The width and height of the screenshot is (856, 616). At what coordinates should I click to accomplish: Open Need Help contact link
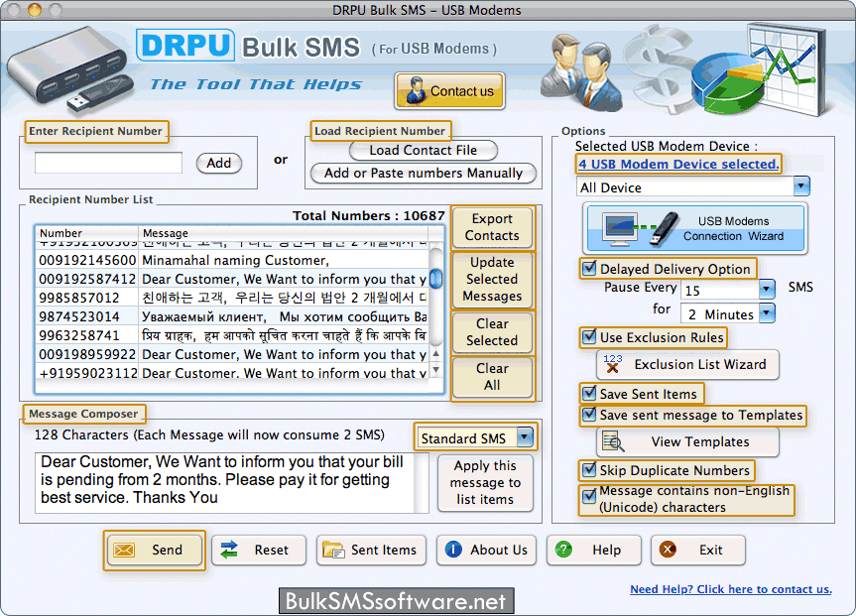[731, 589]
